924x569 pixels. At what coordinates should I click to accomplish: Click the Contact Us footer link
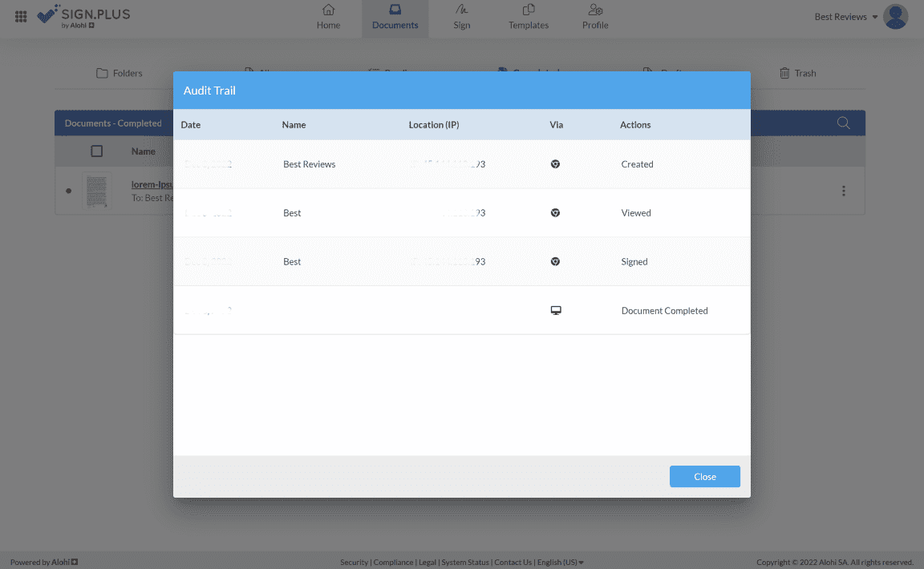tap(513, 563)
